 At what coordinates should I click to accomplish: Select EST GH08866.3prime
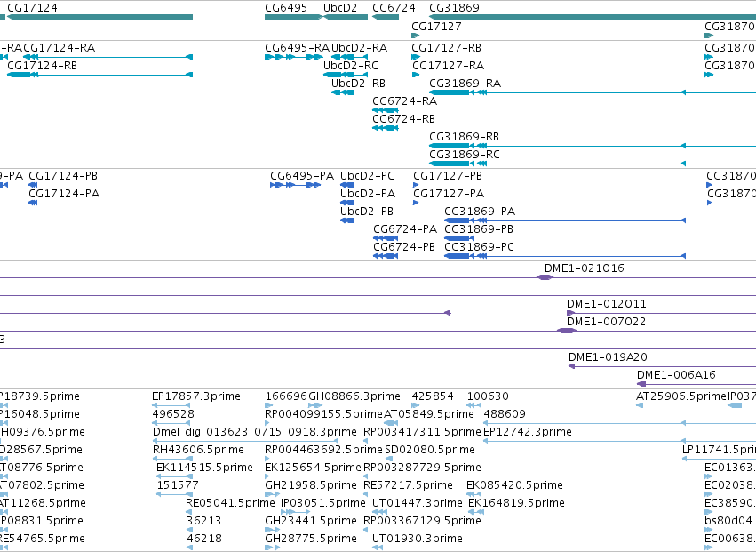[354, 396]
